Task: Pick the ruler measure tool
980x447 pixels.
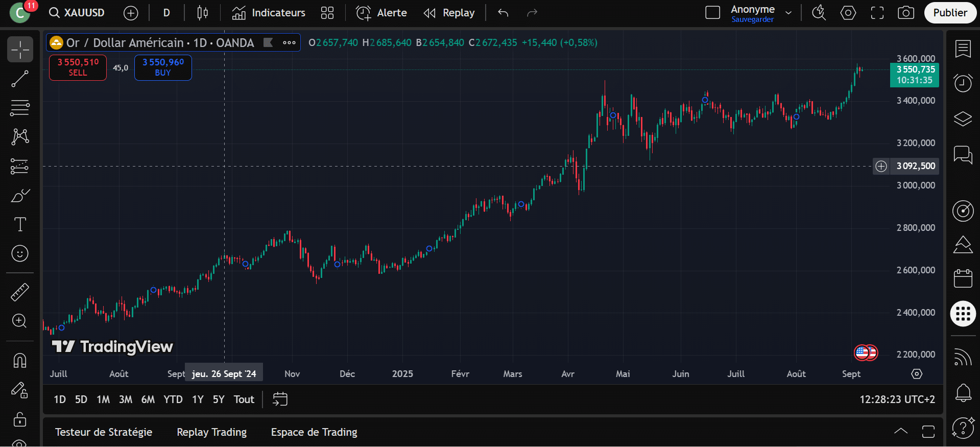Action: click(x=20, y=292)
